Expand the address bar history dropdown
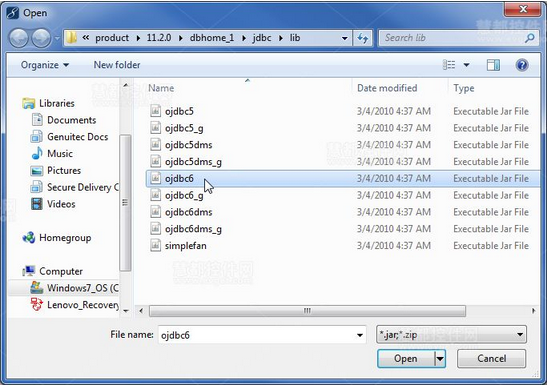The height and width of the screenshot is (385, 548). (345, 38)
